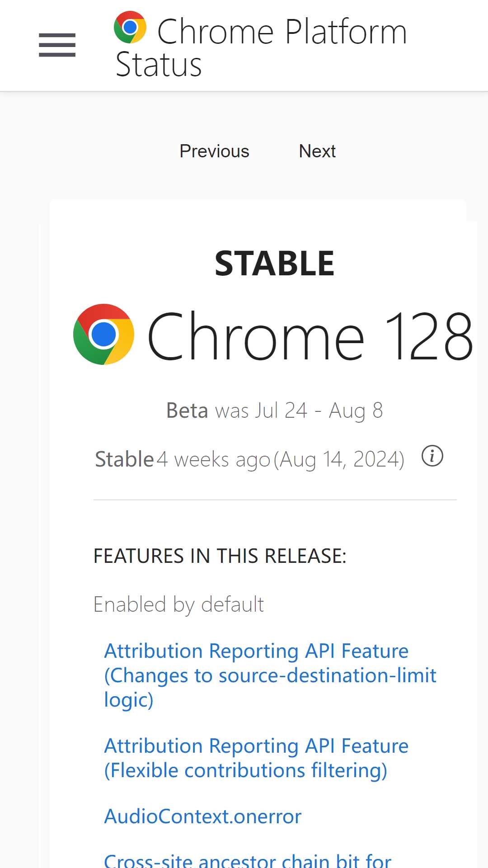The width and height of the screenshot is (488, 868).
Task: Go to the Next release
Action: point(317,151)
